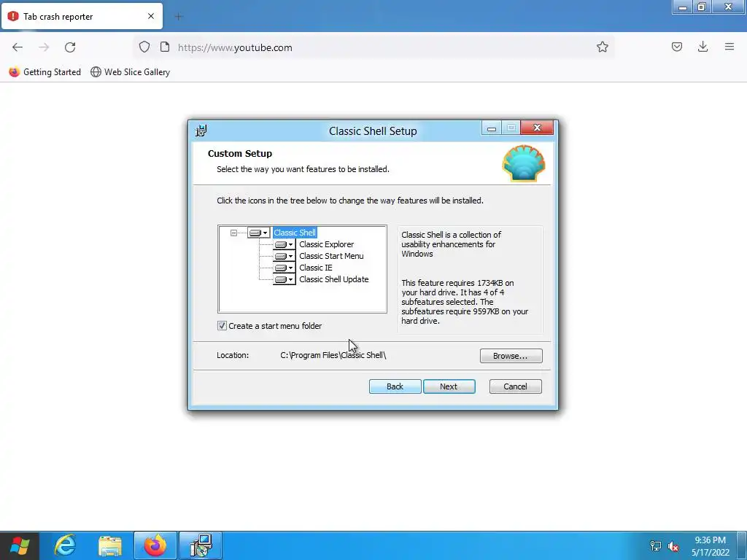
Task: Click the location path C:\Program Files\Classic Shell\
Action: tap(333, 355)
